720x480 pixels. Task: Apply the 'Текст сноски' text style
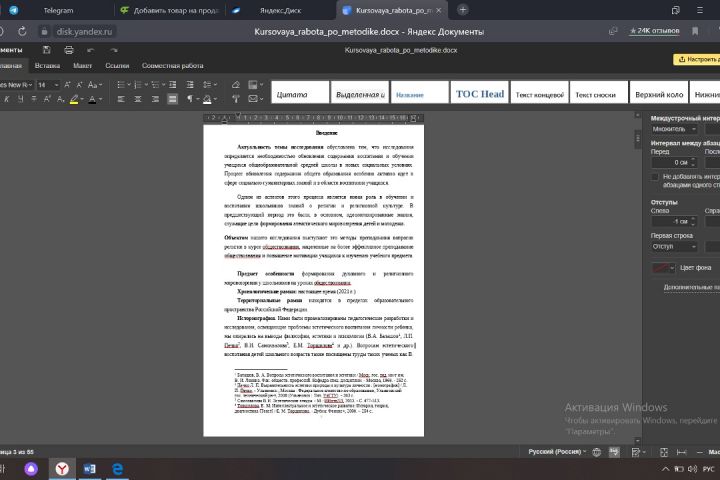click(x=599, y=92)
